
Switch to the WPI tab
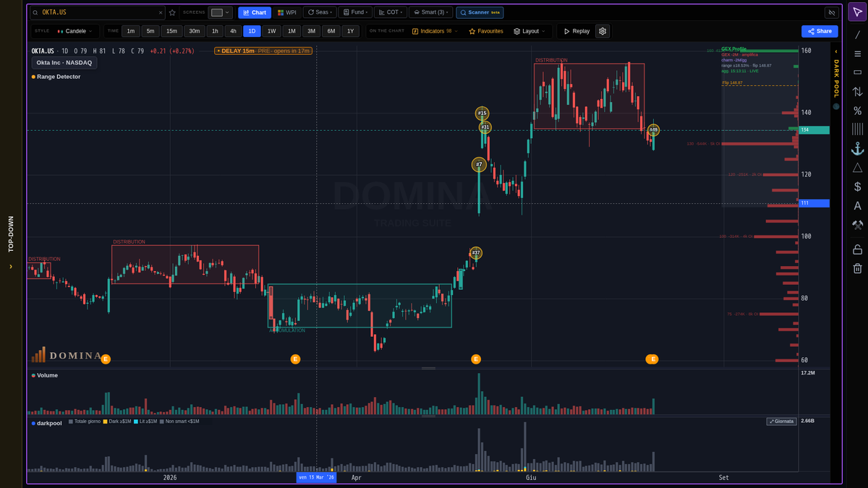287,12
